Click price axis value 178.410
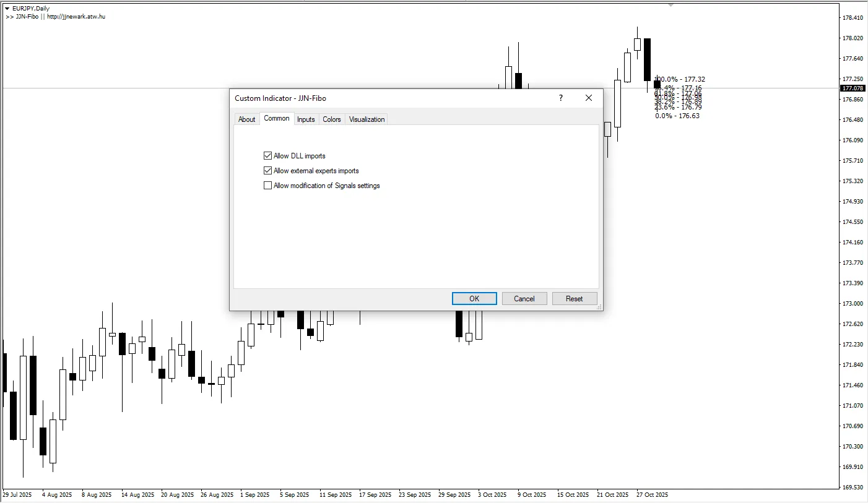 pyautogui.click(x=853, y=18)
